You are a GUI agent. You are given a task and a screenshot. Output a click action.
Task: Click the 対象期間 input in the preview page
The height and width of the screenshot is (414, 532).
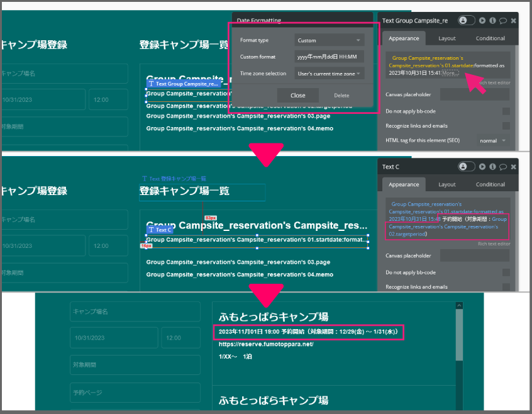click(x=135, y=365)
